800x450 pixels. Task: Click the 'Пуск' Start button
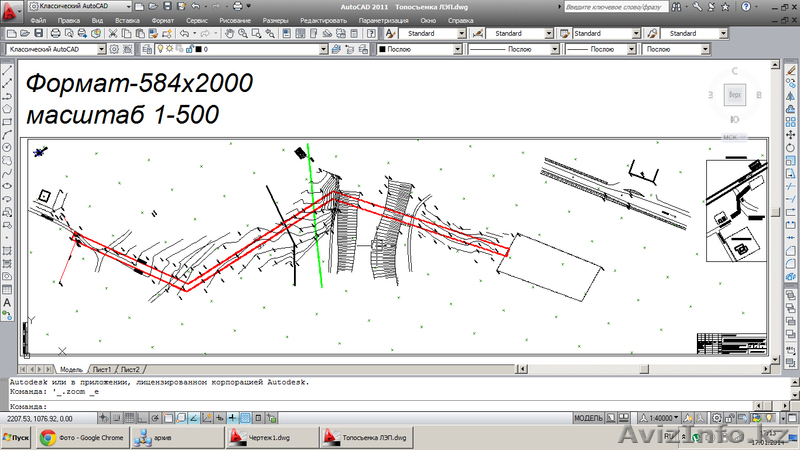coord(17,438)
